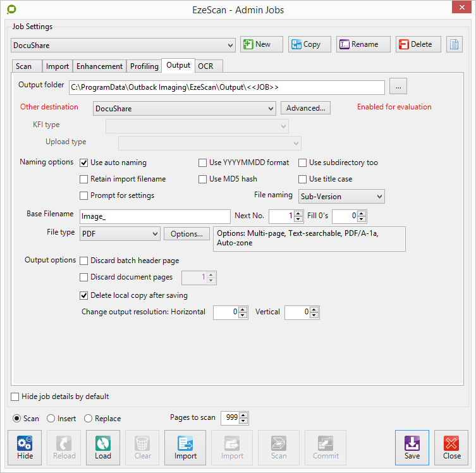Enable Discard batch header page
This screenshot has height=473, width=476.
pos(84,261)
